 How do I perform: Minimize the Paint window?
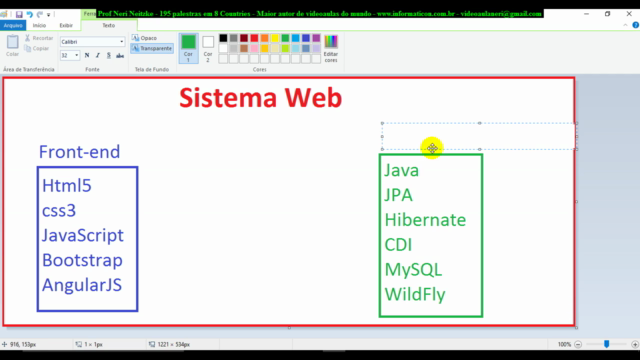587,14
